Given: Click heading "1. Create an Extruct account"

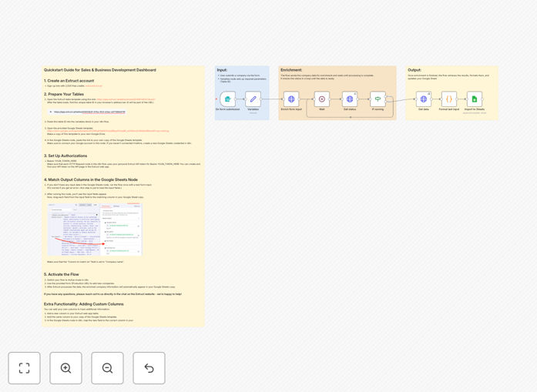Looking at the screenshot, I should click(69, 81).
